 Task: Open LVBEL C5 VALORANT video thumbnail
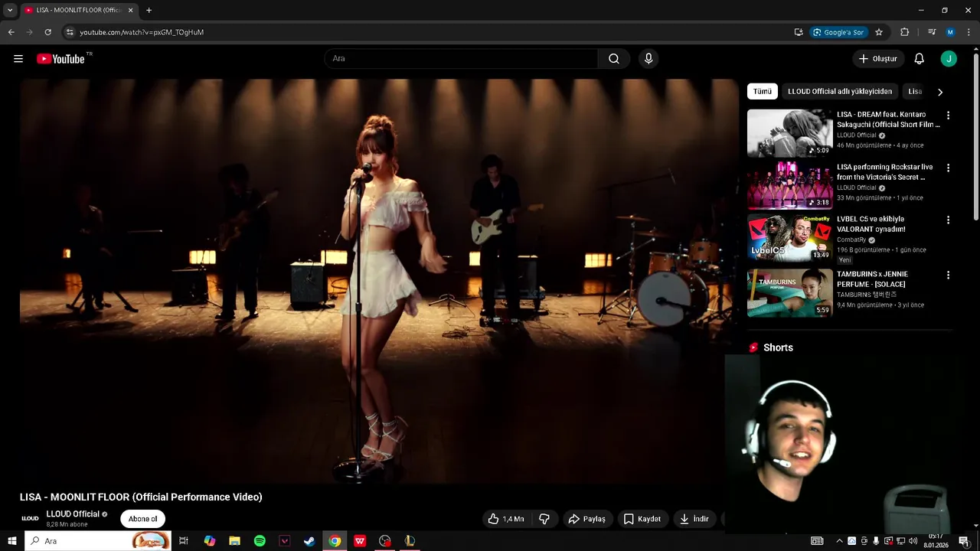click(789, 237)
